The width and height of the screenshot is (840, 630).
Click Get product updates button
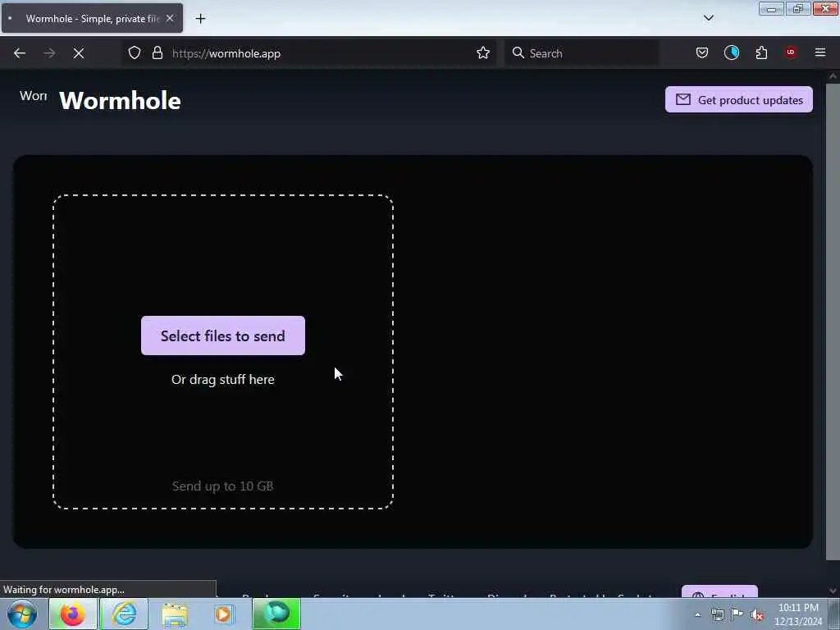point(739,99)
